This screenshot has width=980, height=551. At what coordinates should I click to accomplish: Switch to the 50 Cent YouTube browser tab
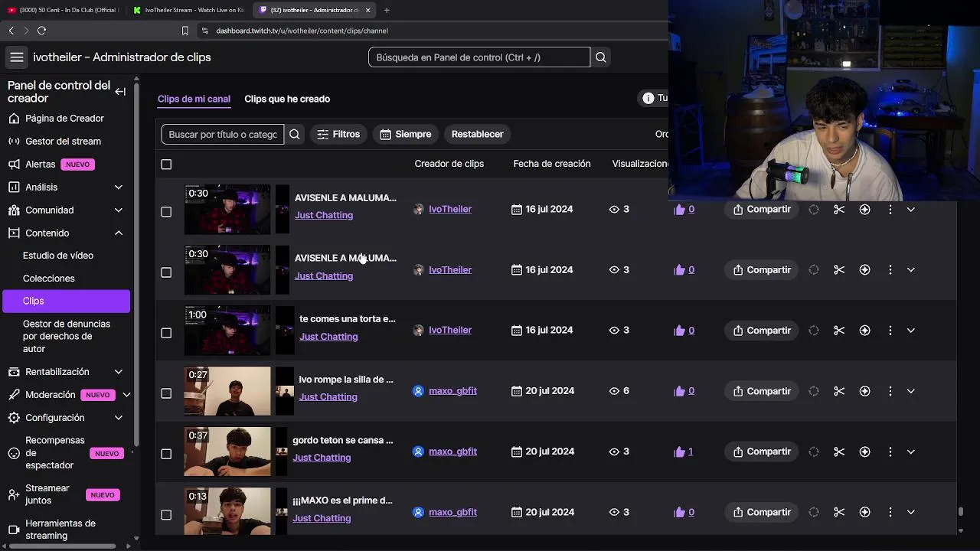click(63, 10)
